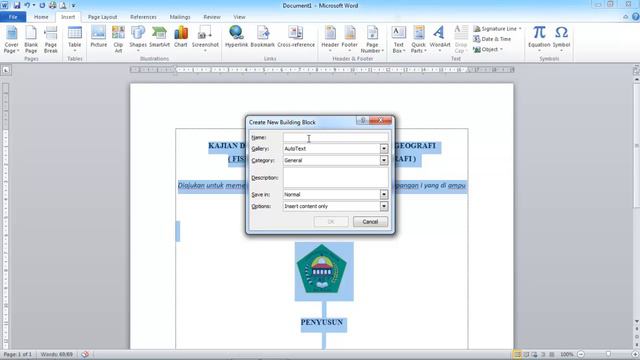640x360 pixels.
Task: Switch to the References tab
Action: (x=143, y=17)
